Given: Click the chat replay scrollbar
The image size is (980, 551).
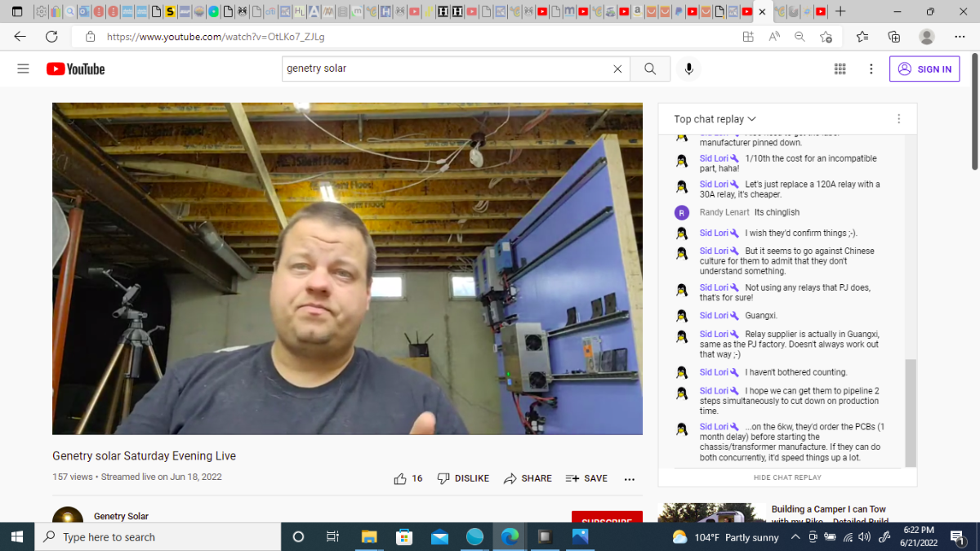Looking at the screenshot, I should pyautogui.click(x=911, y=412).
